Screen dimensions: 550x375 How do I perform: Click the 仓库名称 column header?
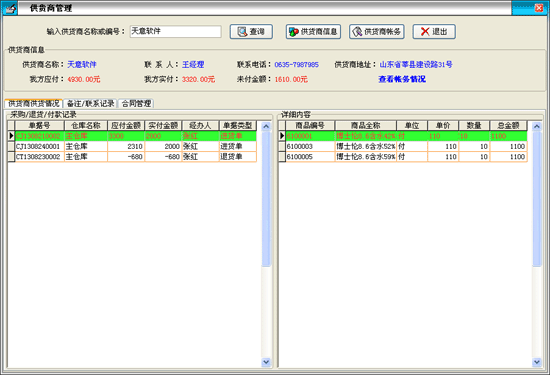[86, 126]
